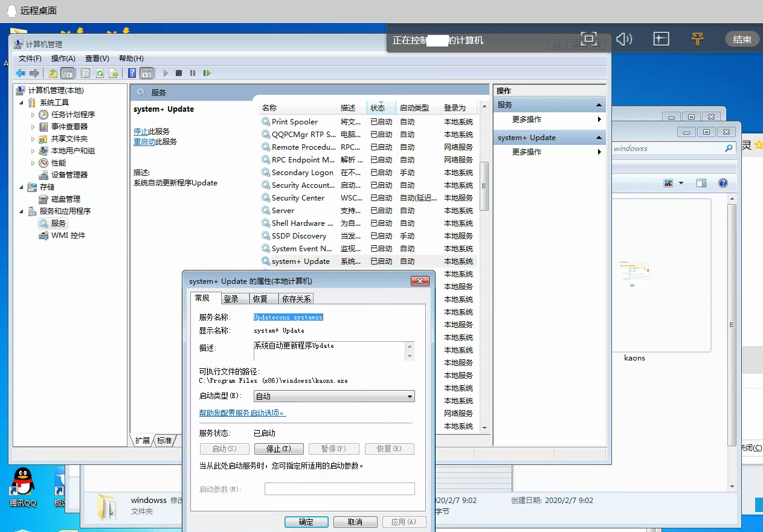Click the 启动参数 input field
Image resolution: width=763 pixels, height=532 pixels.
tap(340, 489)
